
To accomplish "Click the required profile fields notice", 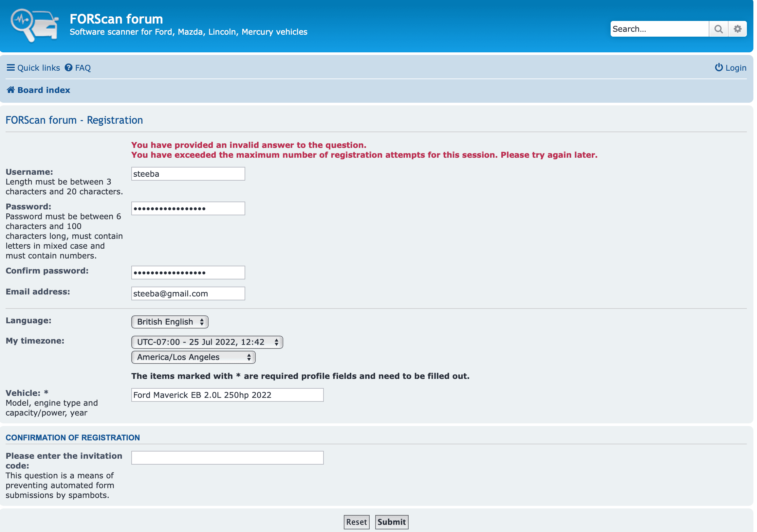I will [x=300, y=376].
